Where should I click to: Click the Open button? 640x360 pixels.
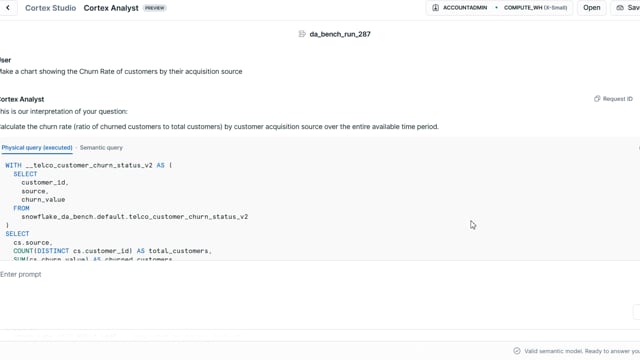pos(591,8)
